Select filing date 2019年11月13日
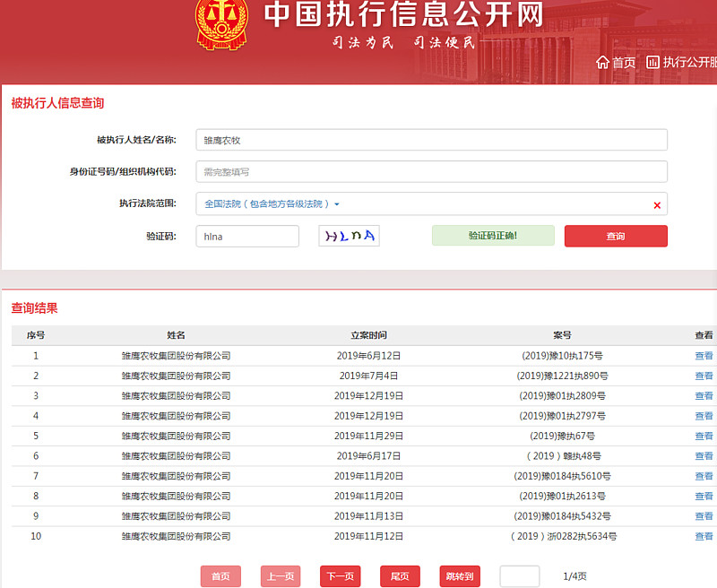Viewport: 717px width, 588px height. pyautogui.click(x=368, y=516)
